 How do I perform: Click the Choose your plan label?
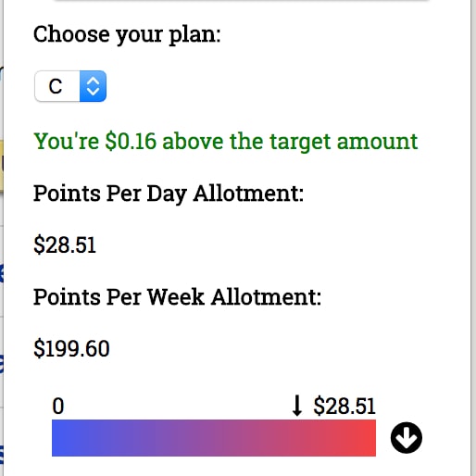[127, 34]
